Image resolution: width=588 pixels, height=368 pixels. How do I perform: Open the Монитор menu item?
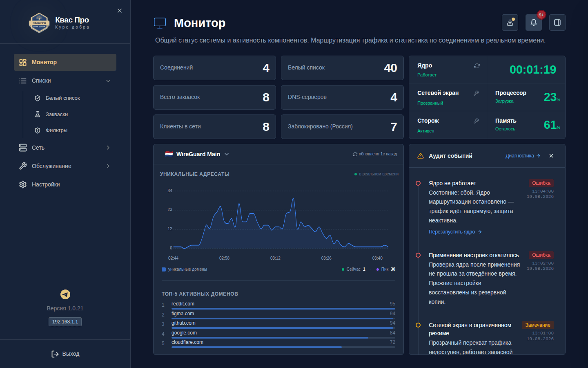[65, 62]
